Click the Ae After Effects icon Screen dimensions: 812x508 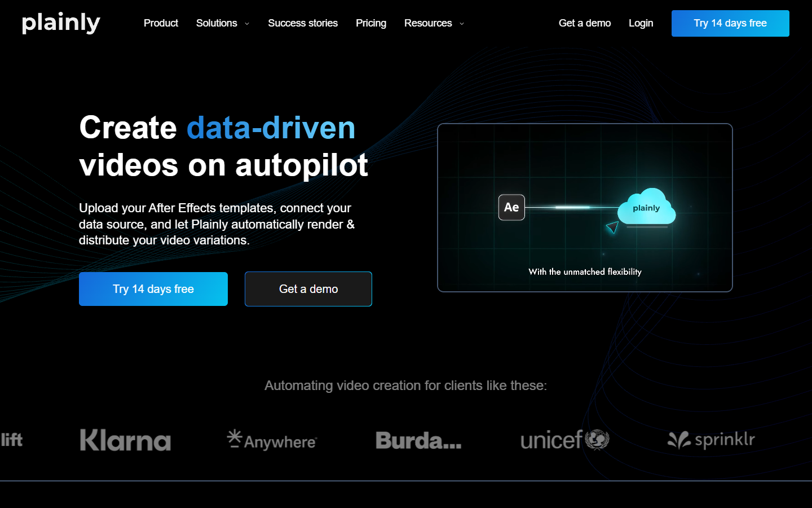[511, 207]
